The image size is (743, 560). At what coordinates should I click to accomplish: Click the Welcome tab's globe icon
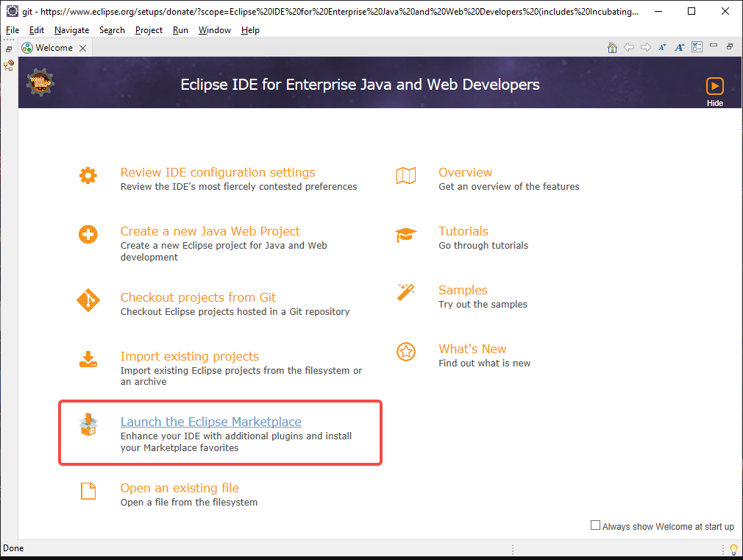[x=27, y=48]
